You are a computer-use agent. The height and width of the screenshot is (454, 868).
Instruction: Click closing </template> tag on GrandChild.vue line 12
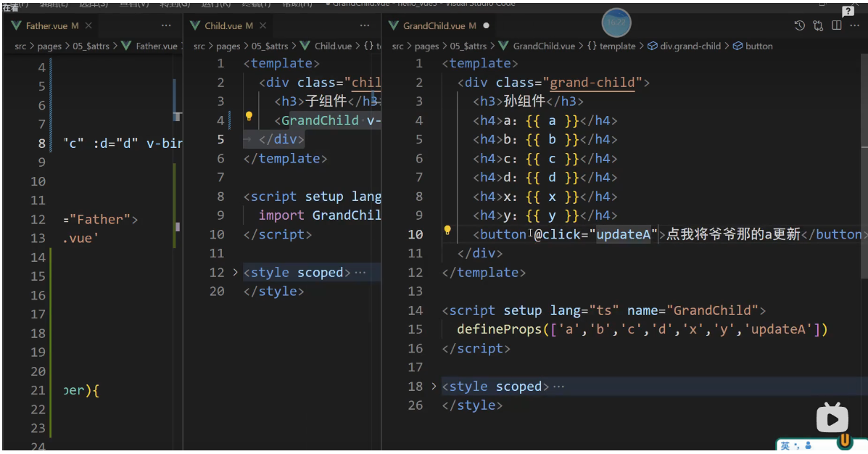[x=484, y=273]
